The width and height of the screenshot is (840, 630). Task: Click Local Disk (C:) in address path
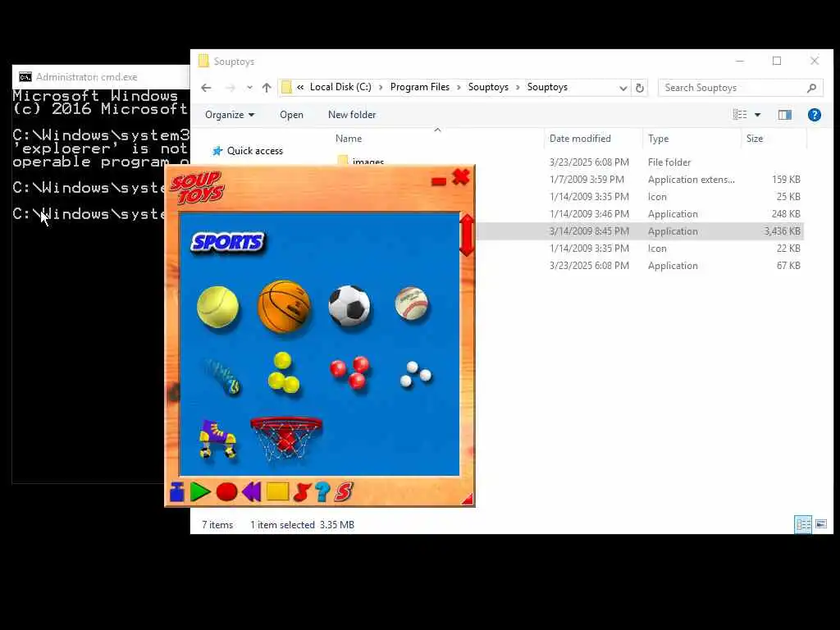[x=340, y=87]
